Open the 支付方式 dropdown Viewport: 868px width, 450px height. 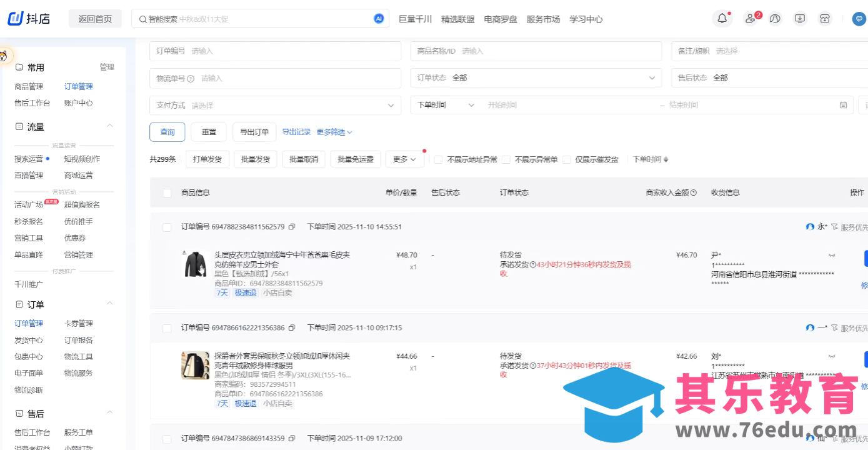coord(275,105)
